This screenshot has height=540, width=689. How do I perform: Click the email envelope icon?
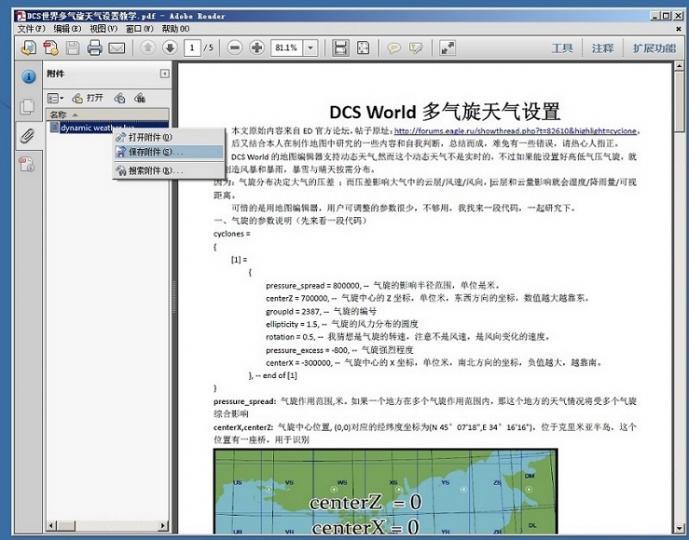117,48
